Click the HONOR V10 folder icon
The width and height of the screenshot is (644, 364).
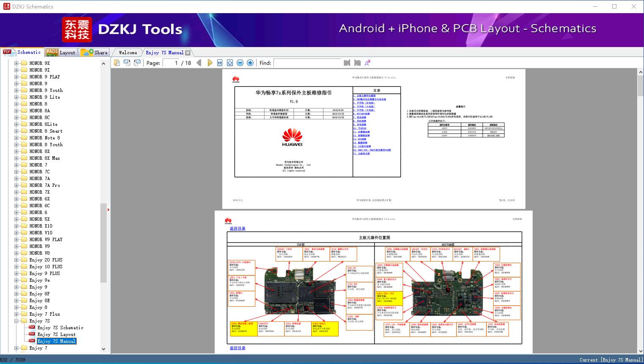(24, 233)
